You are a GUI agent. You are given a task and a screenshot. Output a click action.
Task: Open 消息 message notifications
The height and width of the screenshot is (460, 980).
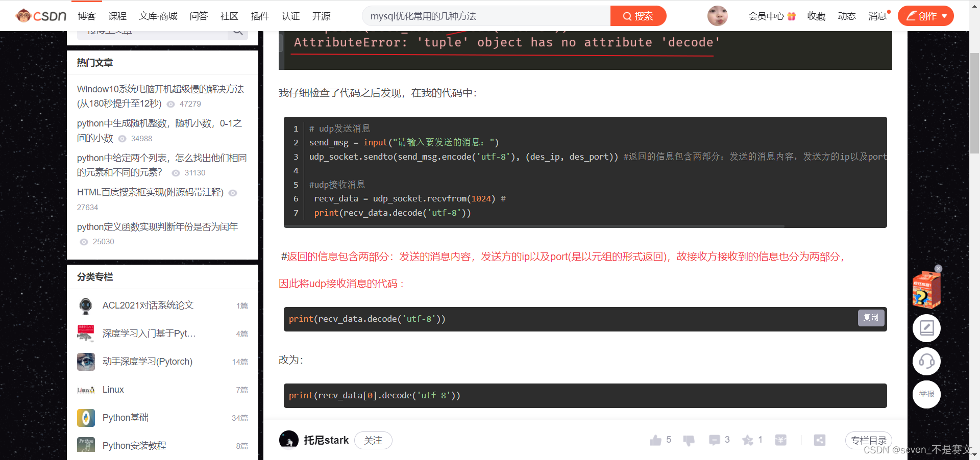[x=877, y=16]
